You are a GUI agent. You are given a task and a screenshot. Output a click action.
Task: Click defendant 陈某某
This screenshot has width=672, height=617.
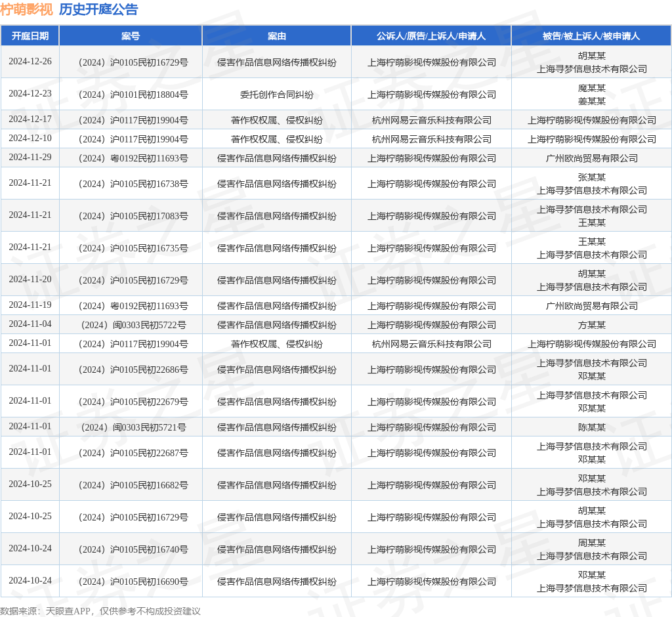click(592, 427)
